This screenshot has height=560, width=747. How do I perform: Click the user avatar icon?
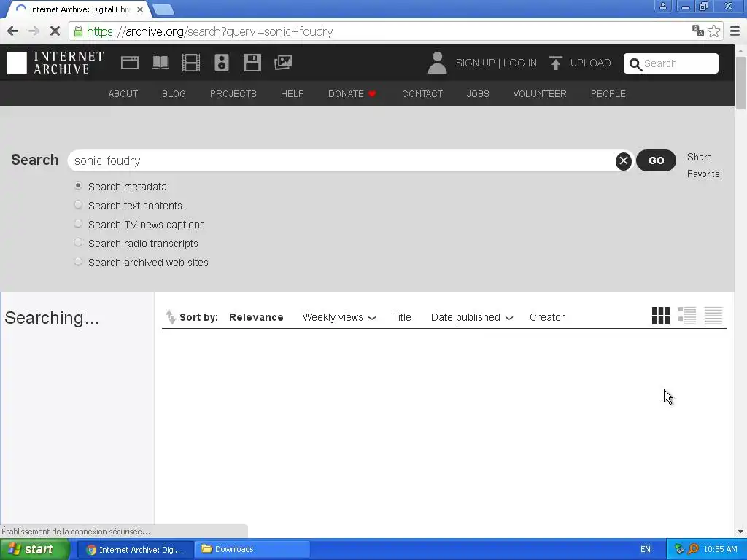(x=437, y=63)
